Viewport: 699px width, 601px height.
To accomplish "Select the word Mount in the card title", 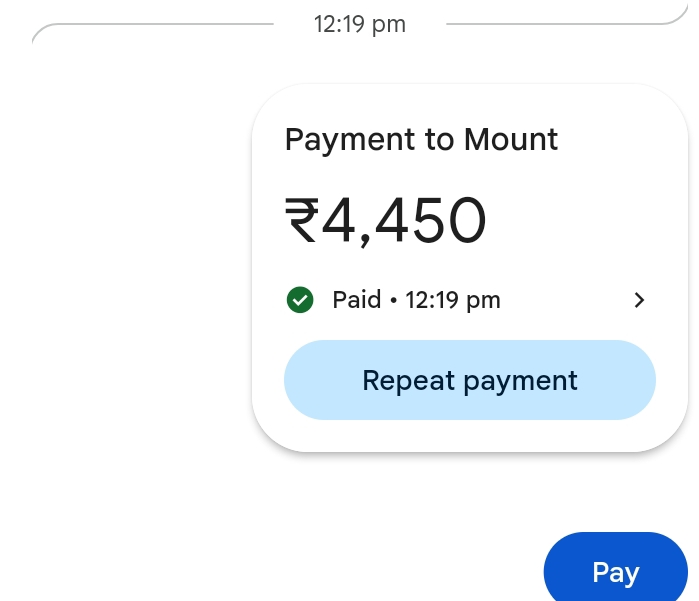I will (x=511, y=140).
